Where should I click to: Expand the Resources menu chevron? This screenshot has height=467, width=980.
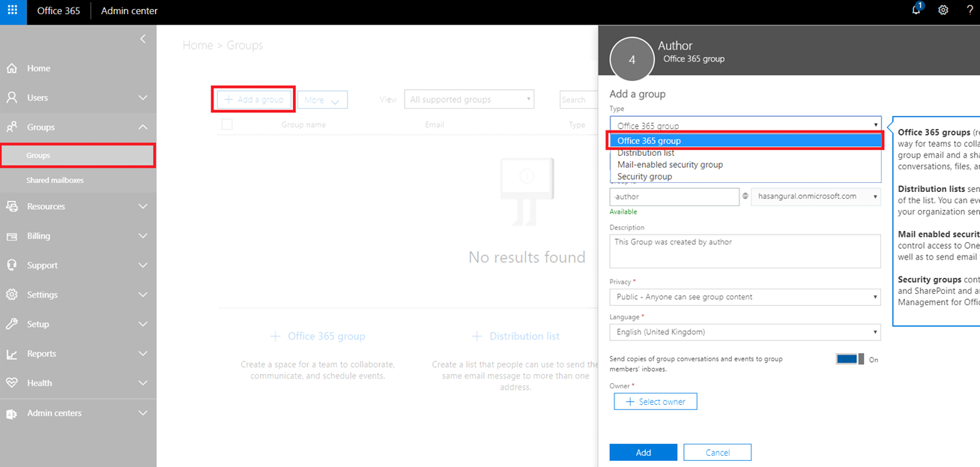[x=143, y=207]
